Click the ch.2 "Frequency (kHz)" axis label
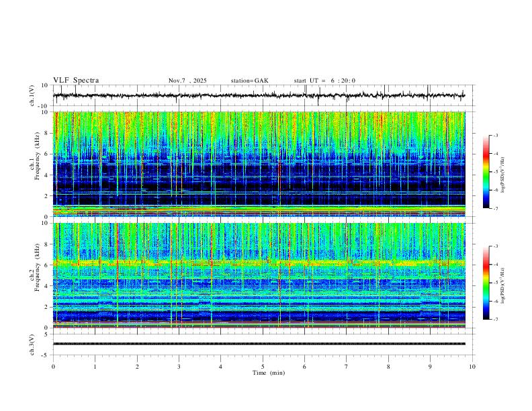The image size is (532, 411). [x=37, y=267]
